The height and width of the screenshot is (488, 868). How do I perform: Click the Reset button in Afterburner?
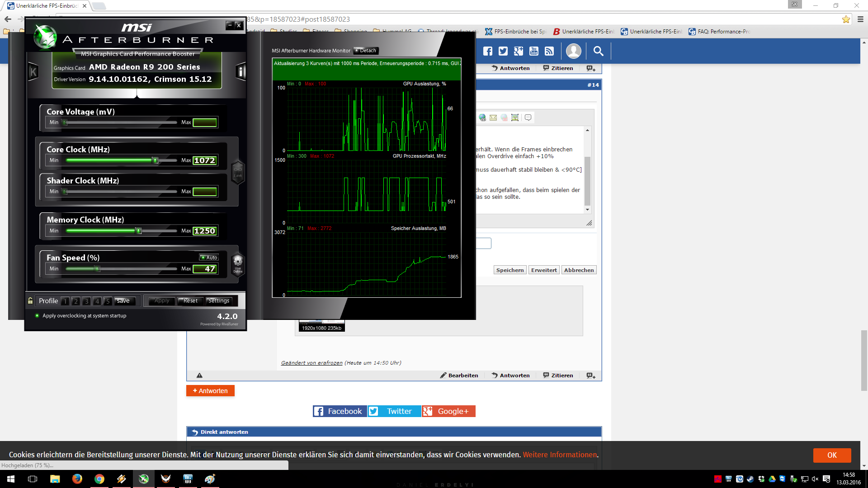[x=190, y=301]
